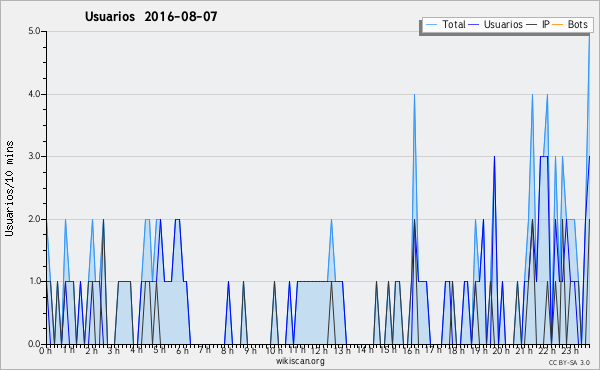
Task: Select the 'Usuarios' legend label
Action: (x=503, y=24)
